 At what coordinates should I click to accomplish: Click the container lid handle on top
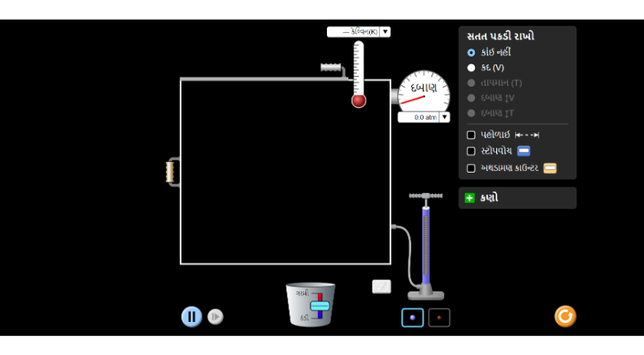tap(331, 68)
